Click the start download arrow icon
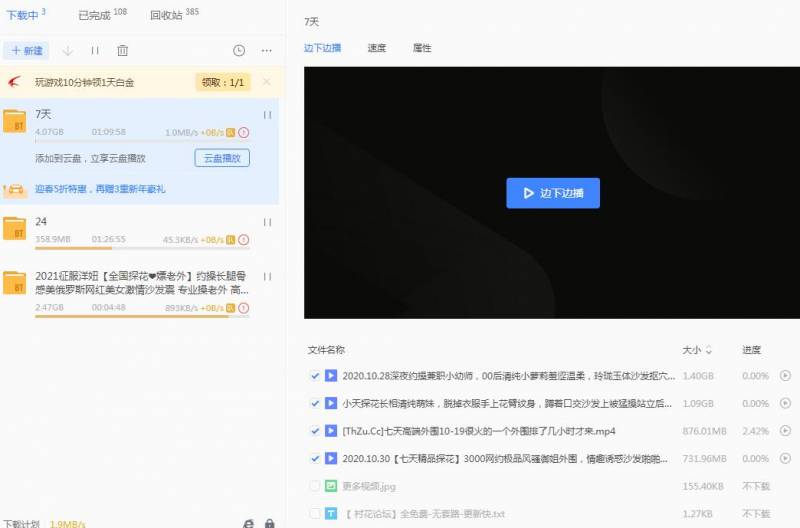800x528 pixels. pos(68,50)
